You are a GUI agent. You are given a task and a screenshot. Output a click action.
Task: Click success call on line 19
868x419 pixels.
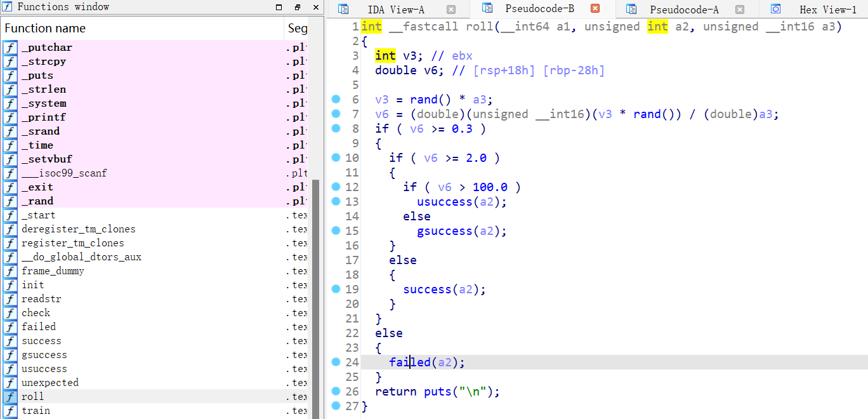[428, 289]
